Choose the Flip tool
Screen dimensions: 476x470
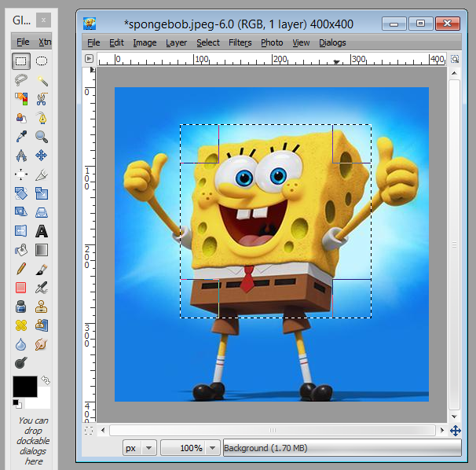point(21,231)
